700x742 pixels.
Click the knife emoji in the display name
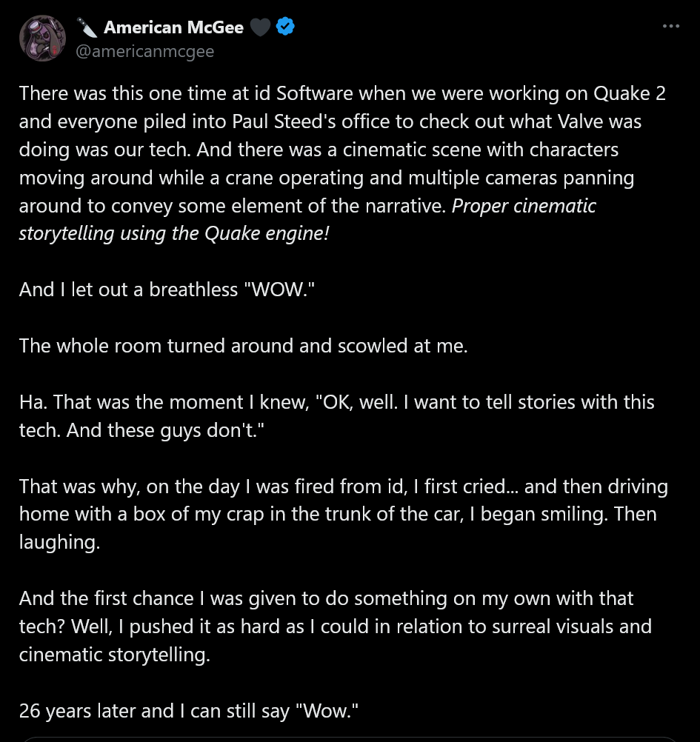[87, 25]
